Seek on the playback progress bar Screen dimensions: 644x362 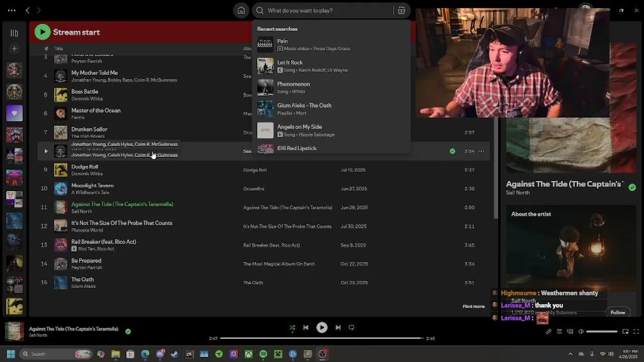322,338
